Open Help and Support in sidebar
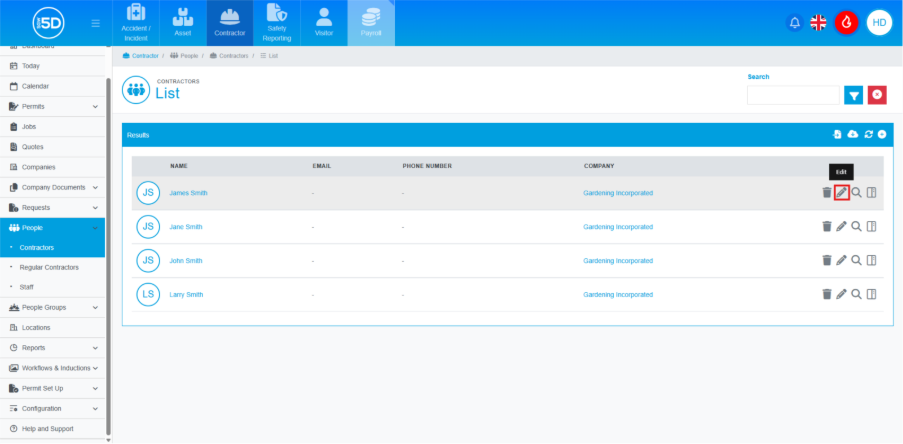 52,428
